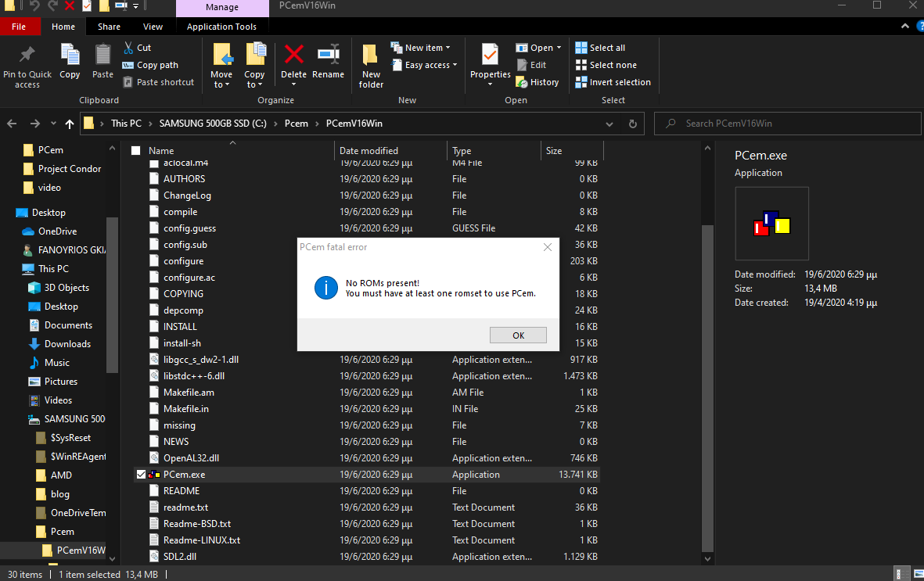Viewport: 924px width, 581px height.
Task: Expand the Delete dropdown arrow
Action: (x=293, y=85)
